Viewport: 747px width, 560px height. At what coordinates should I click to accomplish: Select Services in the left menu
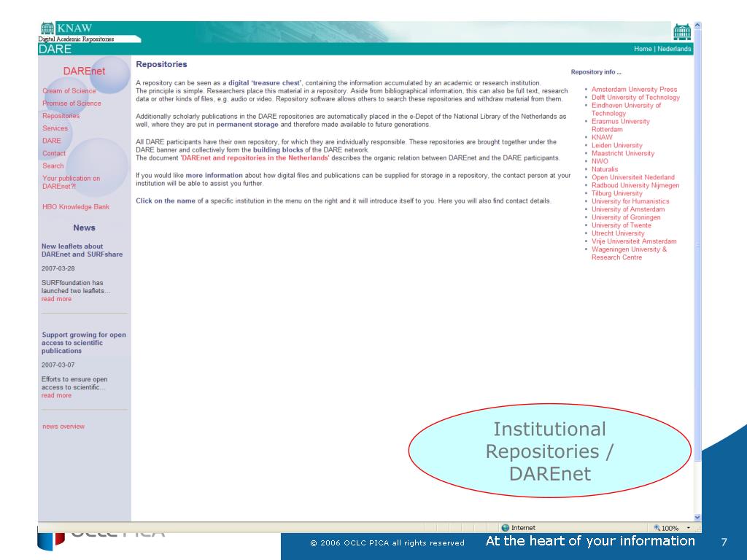pyautogui.click(x=55, y=128)
